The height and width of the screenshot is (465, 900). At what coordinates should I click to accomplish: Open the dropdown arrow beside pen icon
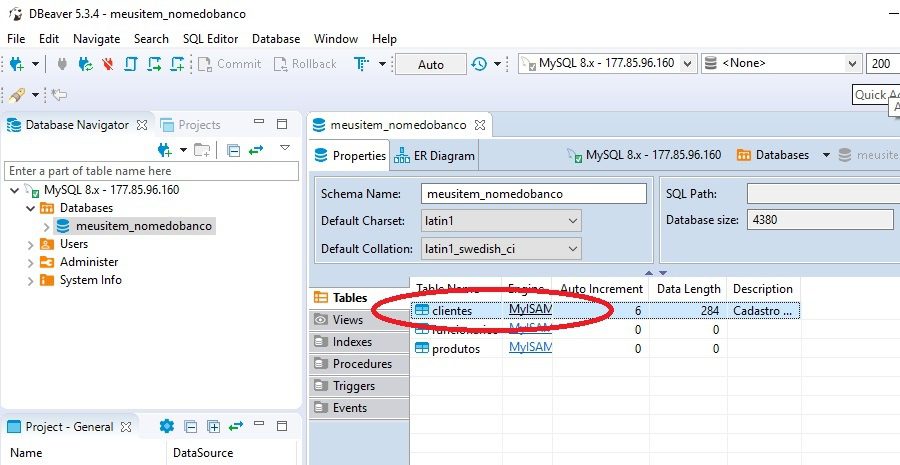pyautogui.click(x=36, y=94)
